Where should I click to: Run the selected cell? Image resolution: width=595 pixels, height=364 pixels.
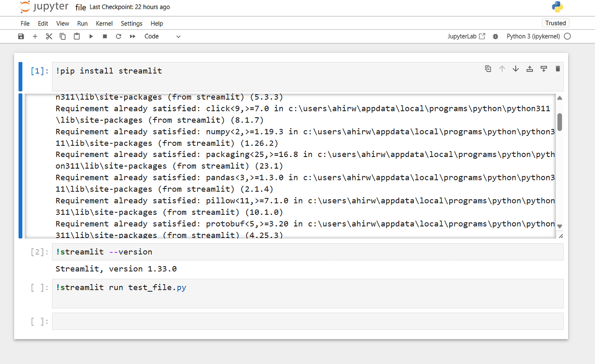(x=91, y=36)
